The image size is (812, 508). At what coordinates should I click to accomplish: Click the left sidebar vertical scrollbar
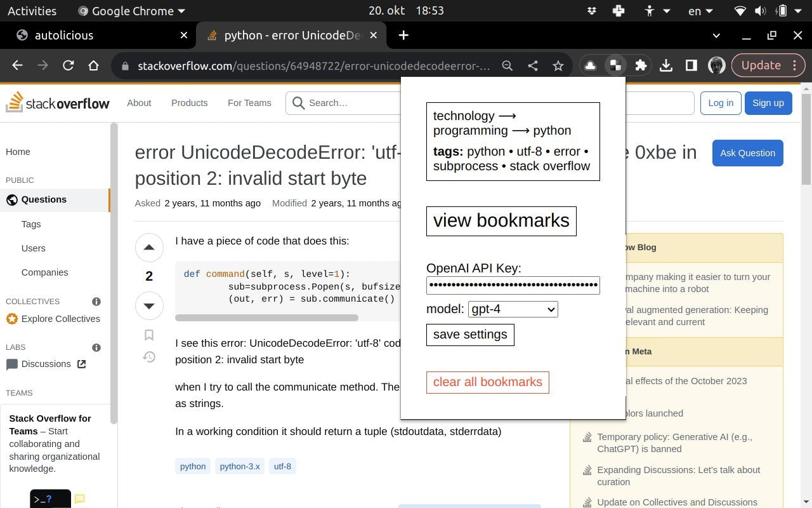(114, 273)
